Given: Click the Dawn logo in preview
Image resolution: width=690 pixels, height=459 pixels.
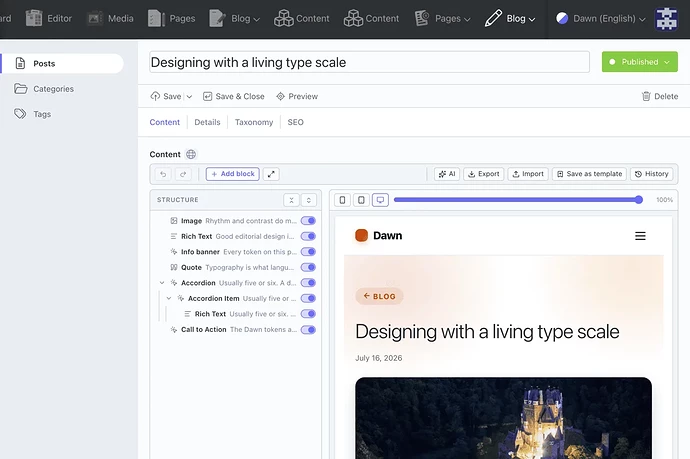Looking at the screenshot, I should [378, 235].
